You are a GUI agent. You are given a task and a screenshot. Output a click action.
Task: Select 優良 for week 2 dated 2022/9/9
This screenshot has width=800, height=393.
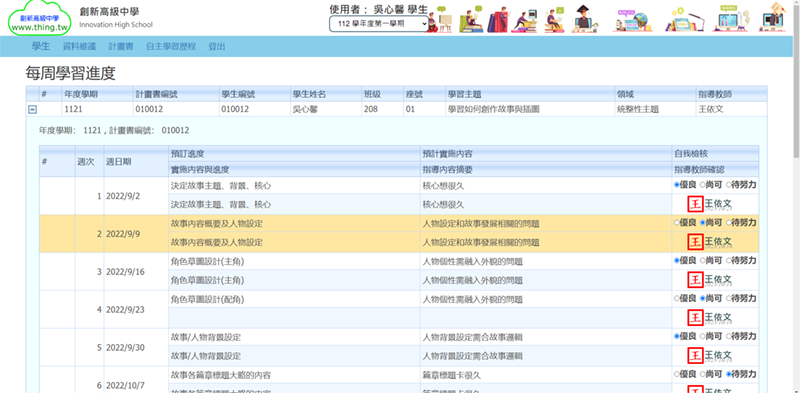point(677,223)
